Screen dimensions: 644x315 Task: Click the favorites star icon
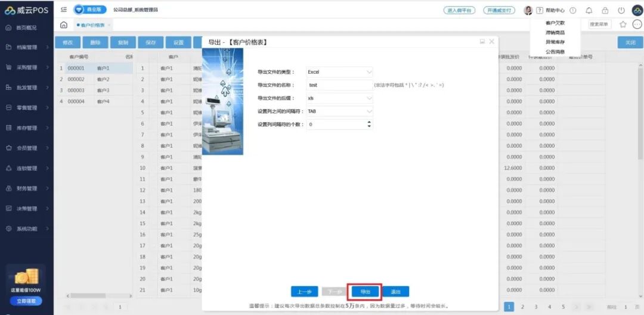(623, 24)
